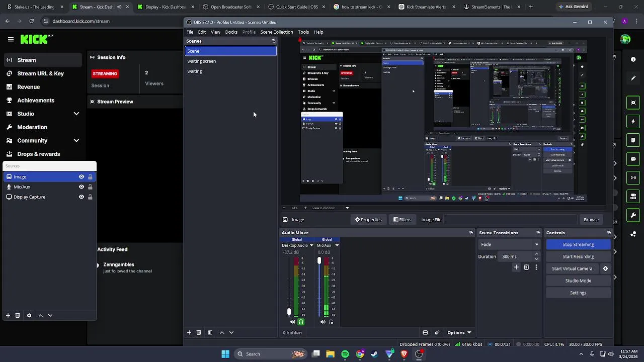
Task: Remove scene transition with trash icon
Action: (526, 267)
